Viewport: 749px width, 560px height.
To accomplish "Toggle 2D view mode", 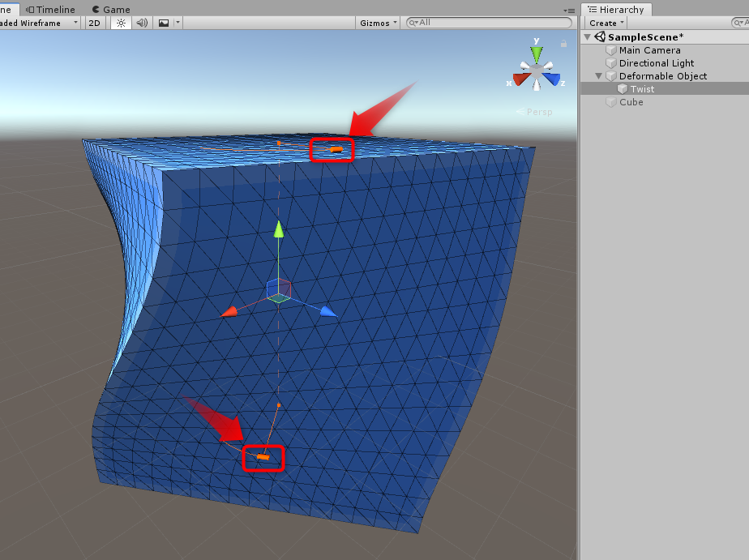I will point(95,23).
